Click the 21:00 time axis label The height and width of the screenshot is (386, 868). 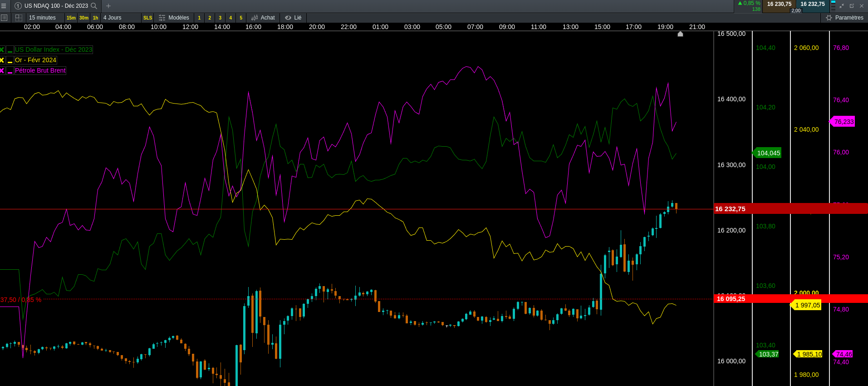(x=697, y=27)
